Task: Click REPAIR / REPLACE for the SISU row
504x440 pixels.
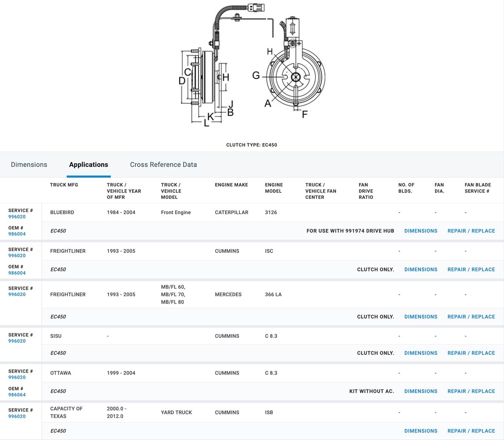Action: 471,353
